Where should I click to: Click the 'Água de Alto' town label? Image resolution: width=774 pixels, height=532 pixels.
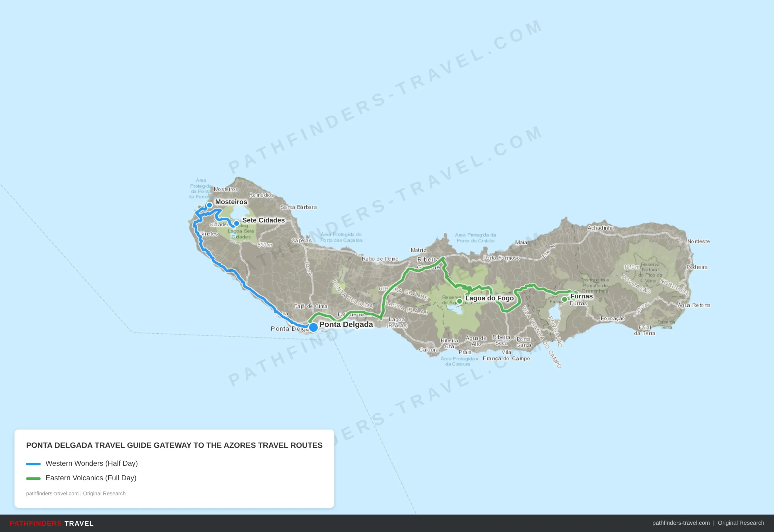[476, 341]
